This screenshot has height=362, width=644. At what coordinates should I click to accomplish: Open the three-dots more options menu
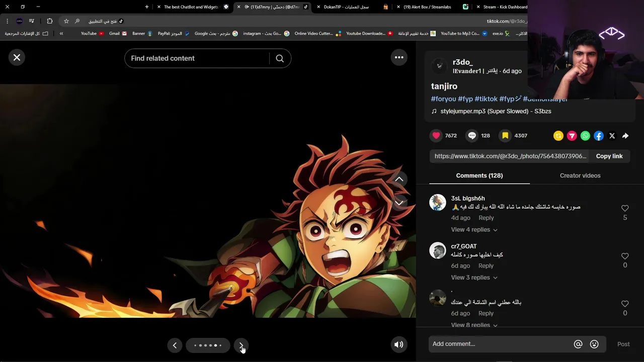tap(399, 57)
